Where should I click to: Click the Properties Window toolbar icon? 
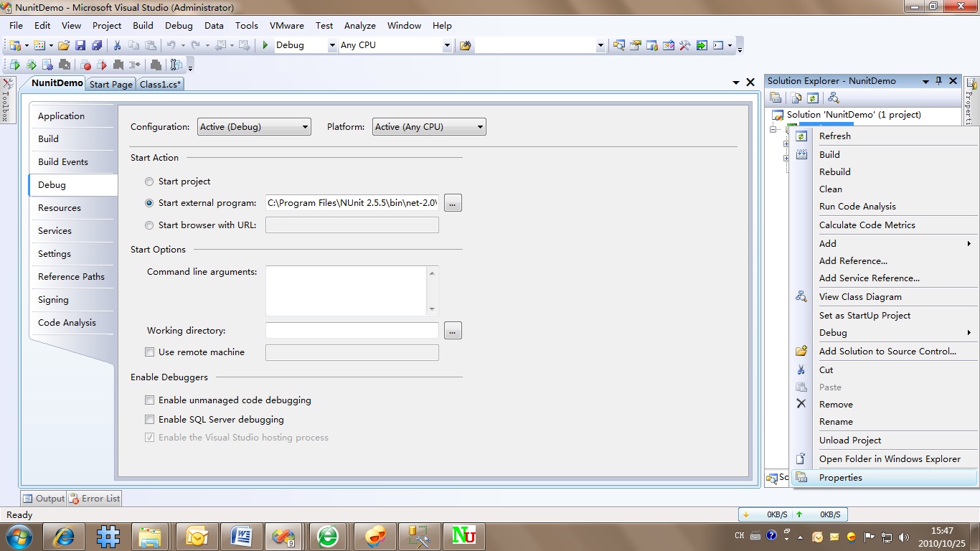636,45
